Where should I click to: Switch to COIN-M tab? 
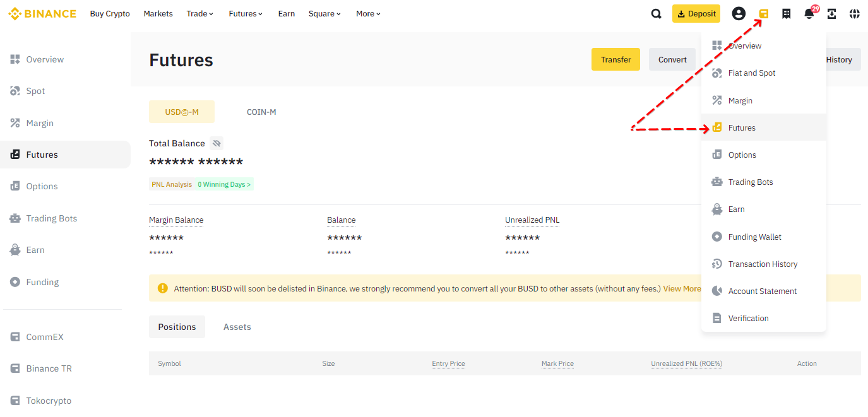(x=261, y=112)
